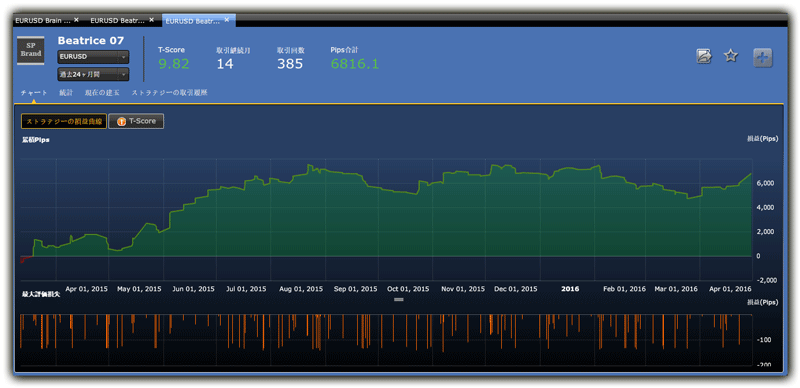This screenshot has width=800, height=388.
Task: Click the orange info icon on T-Score button
Action: [x=121, y=122]
